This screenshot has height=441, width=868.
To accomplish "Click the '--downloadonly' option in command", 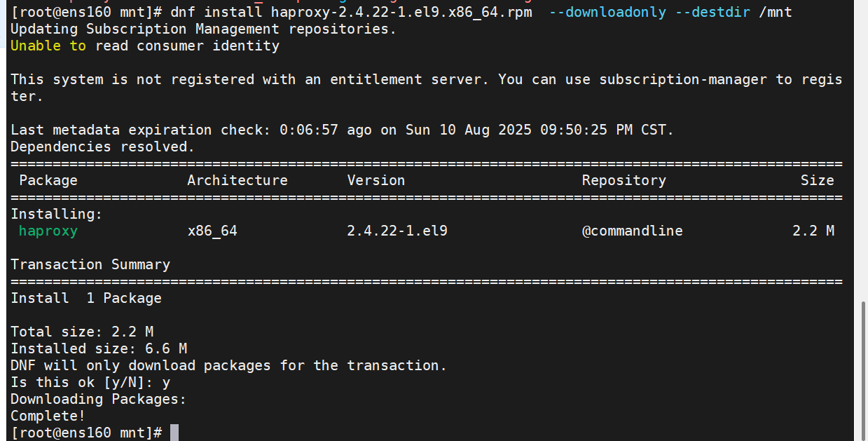I will pos(607,12).
